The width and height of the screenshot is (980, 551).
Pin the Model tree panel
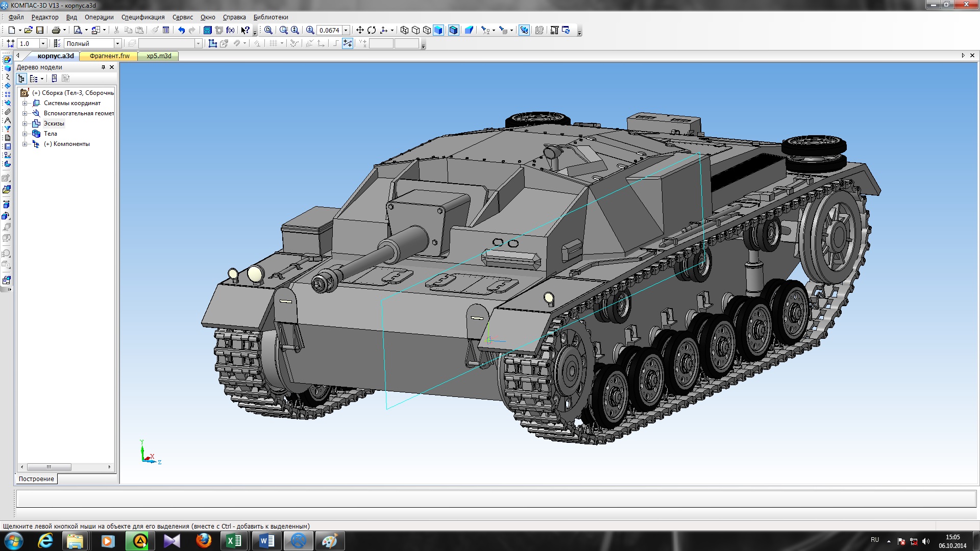103,67
